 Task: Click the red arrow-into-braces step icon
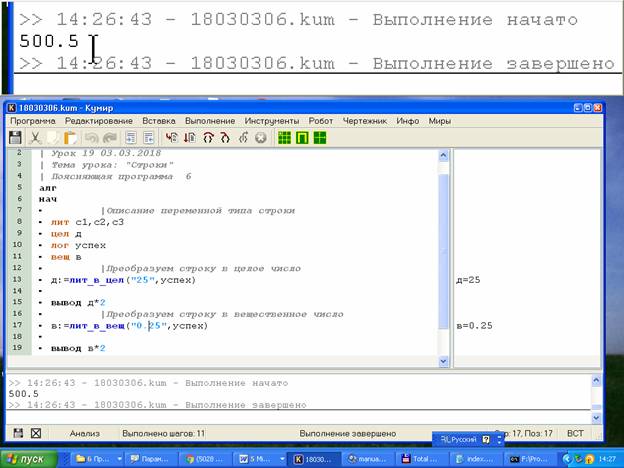click(225, 138)
